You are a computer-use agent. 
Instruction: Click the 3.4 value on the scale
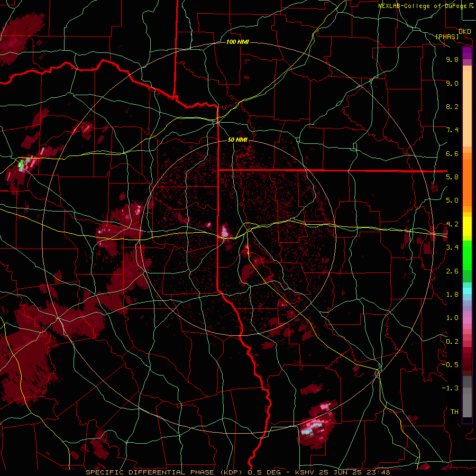point(452,248)
